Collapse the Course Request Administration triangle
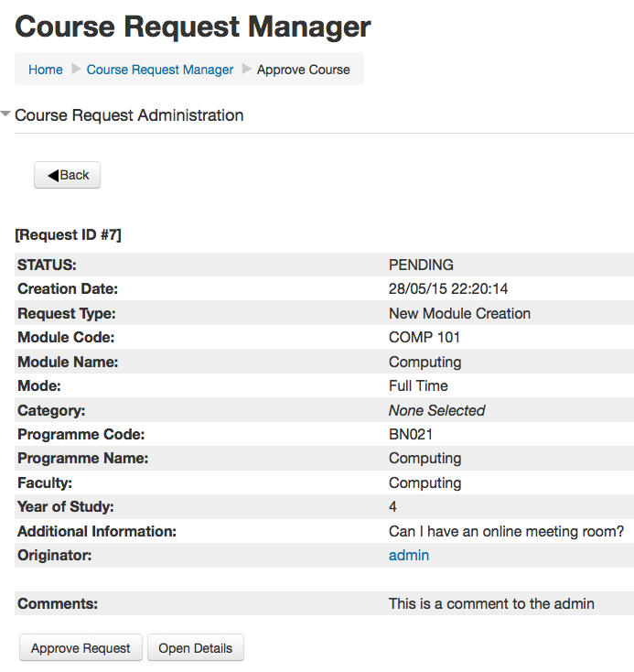The height and width of the screenshot is (672, 634). point(6,114)
